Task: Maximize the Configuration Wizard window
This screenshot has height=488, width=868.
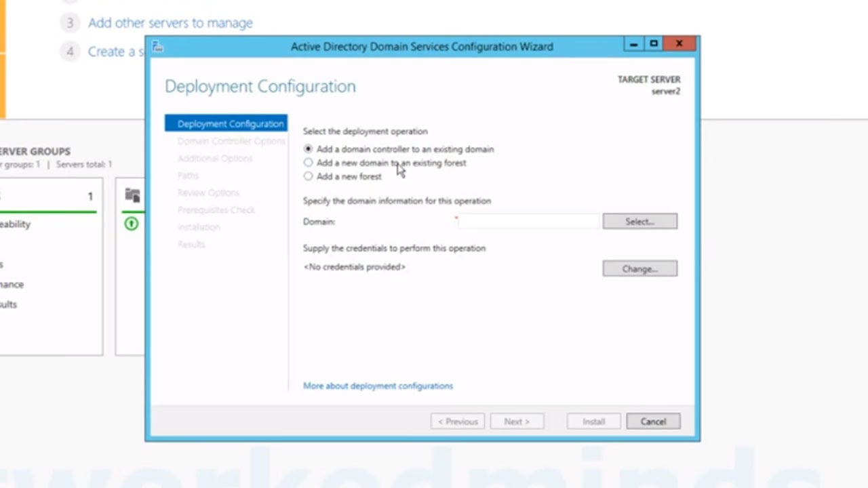Action: coord(654,44)
